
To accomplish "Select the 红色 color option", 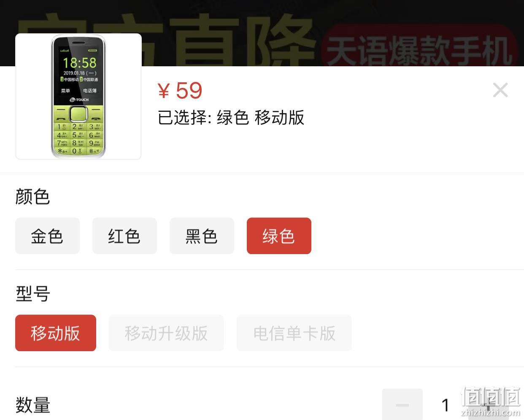I will coord(124,236).
